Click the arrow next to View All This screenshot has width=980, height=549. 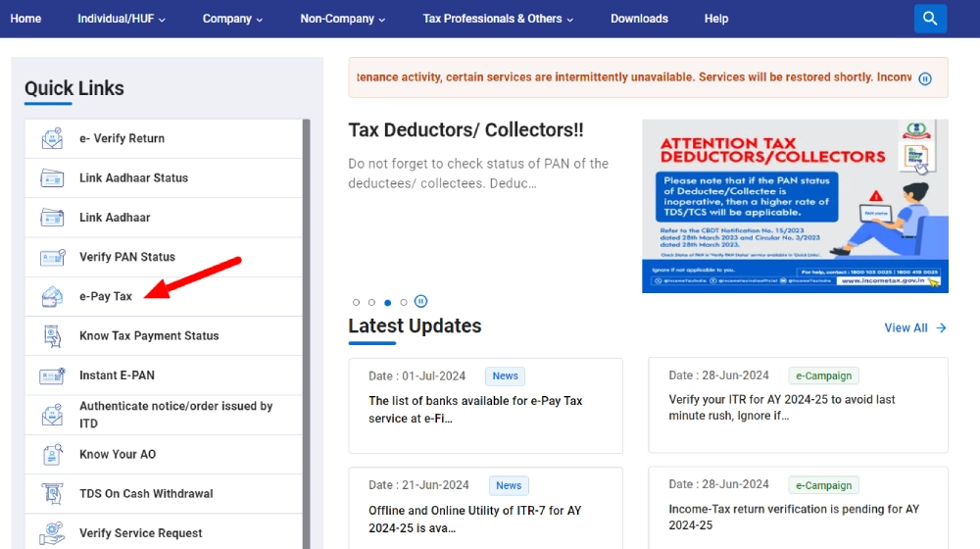941,327
